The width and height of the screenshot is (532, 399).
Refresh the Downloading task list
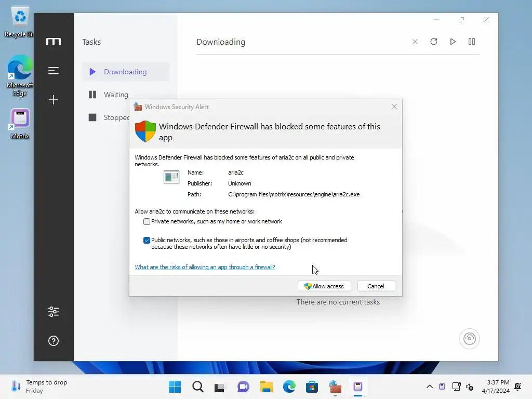(434, 42)
